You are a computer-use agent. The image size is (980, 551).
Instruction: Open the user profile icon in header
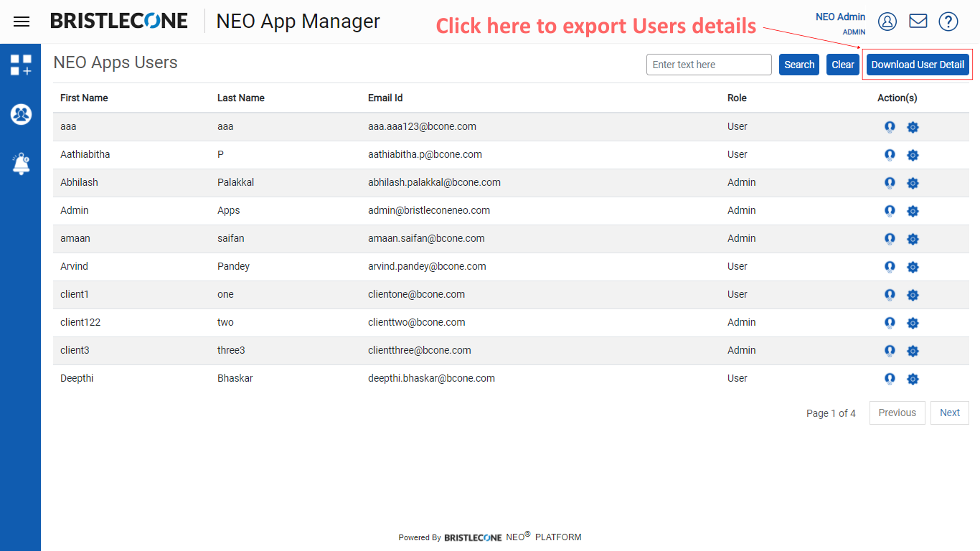pyautogui.click(x=887, y=22)
